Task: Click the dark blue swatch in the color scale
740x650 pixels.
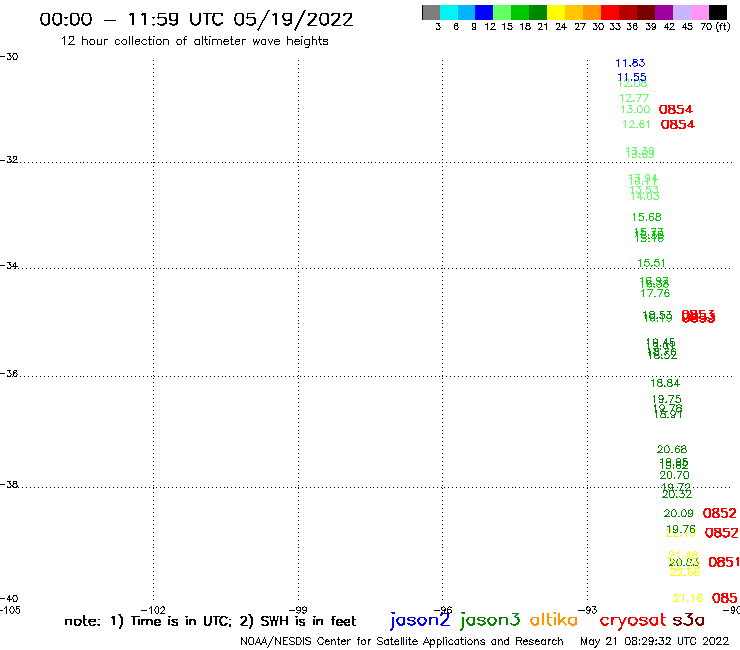Action: (485, 12)
